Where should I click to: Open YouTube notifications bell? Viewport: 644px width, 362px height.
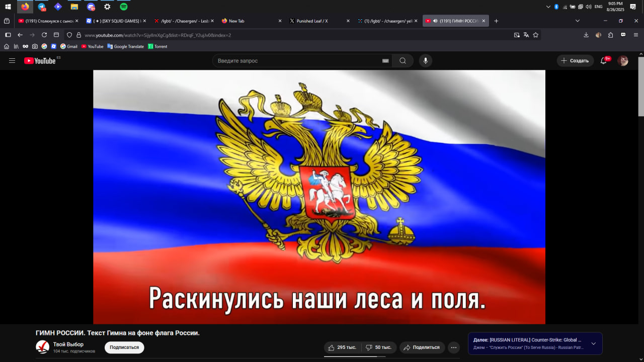[x=604, y=61]
